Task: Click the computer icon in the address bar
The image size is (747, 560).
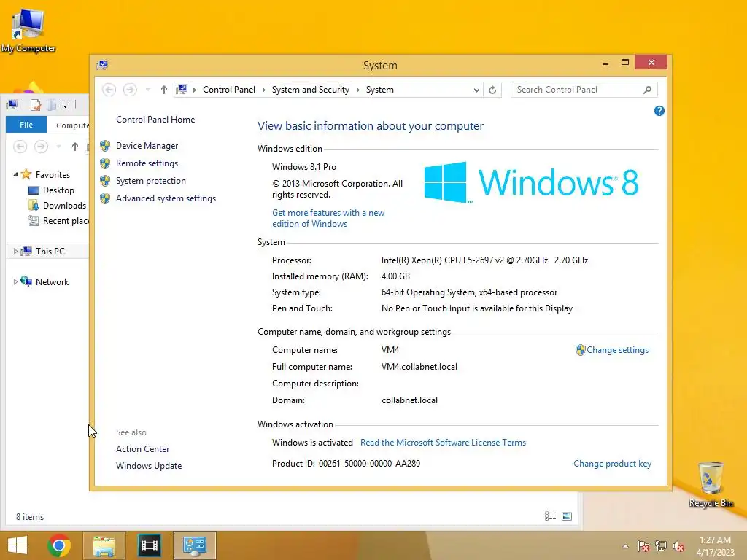Action: coord(182,89)
